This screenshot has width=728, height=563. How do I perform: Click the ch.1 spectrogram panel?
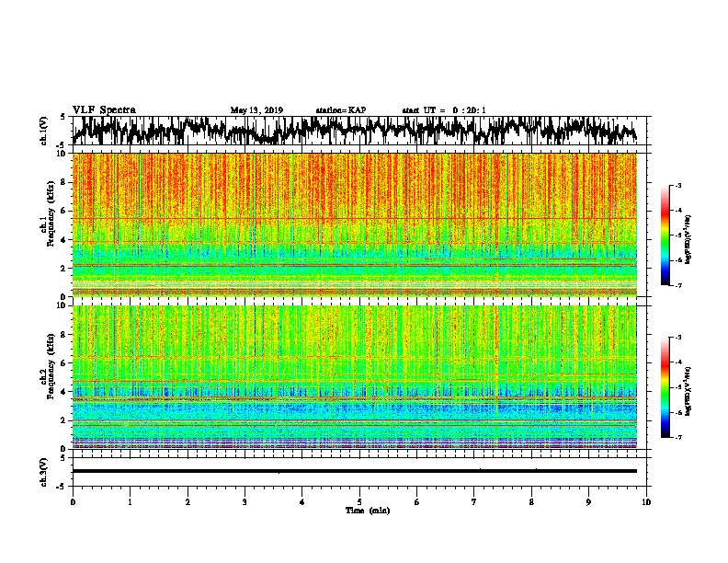[355, 224]
